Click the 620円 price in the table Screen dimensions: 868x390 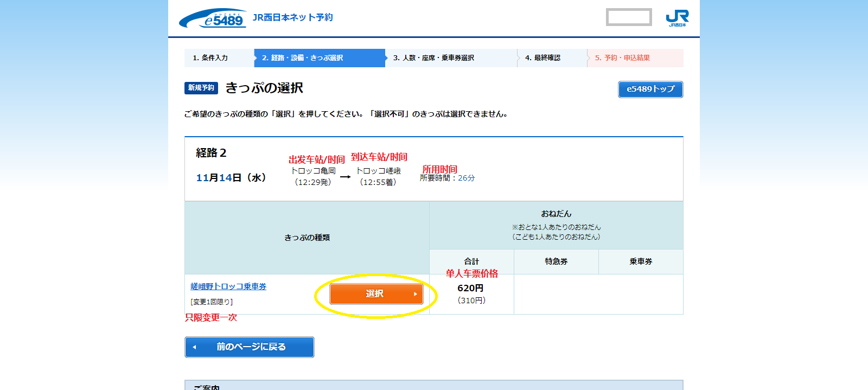click(470, 288)
